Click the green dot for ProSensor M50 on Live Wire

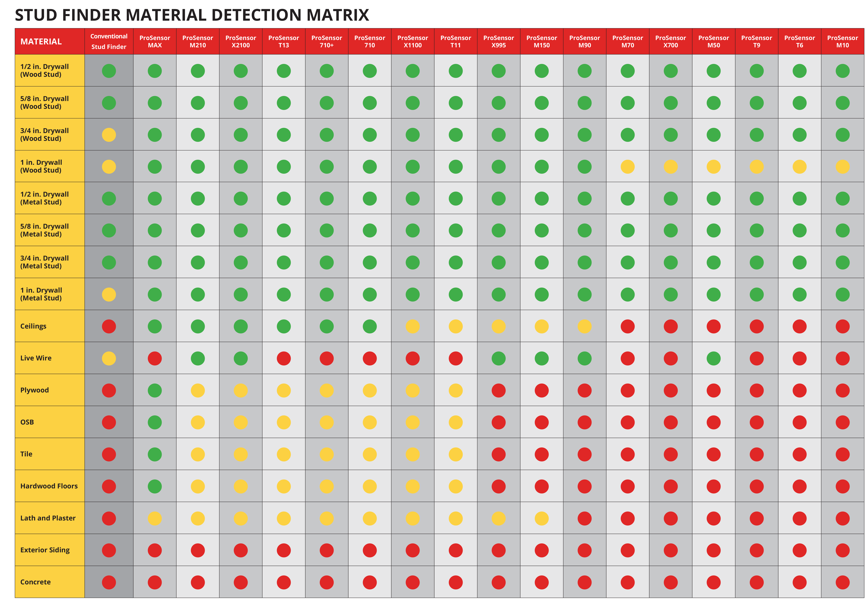(x=714, y=358)
